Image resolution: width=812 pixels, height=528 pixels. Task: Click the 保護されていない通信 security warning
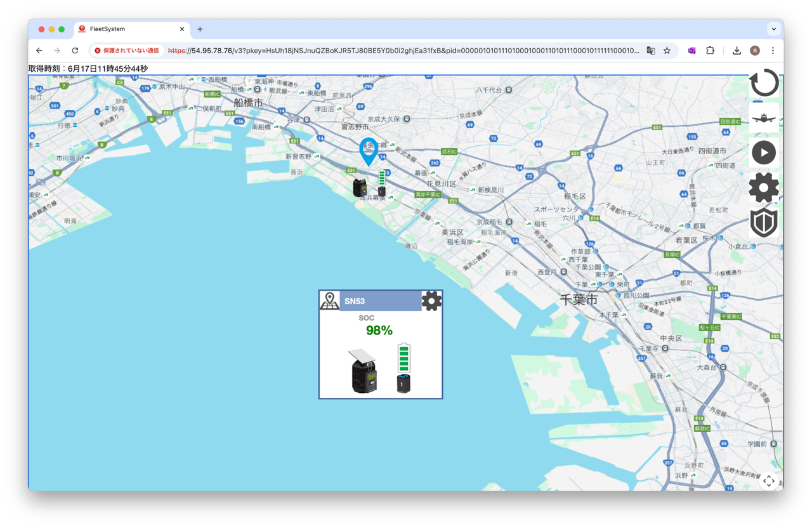126,51
